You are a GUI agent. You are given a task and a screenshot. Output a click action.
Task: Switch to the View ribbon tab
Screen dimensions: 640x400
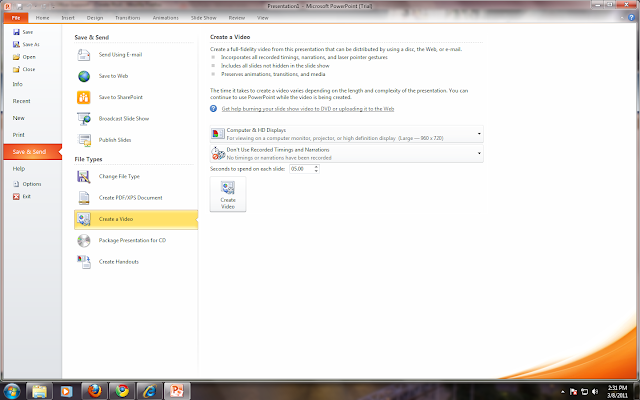[x=263, y=18]
